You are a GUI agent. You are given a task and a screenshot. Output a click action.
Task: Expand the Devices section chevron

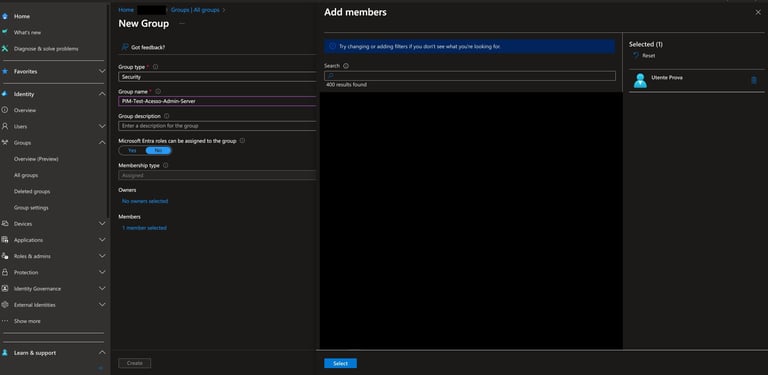(102, 224)
